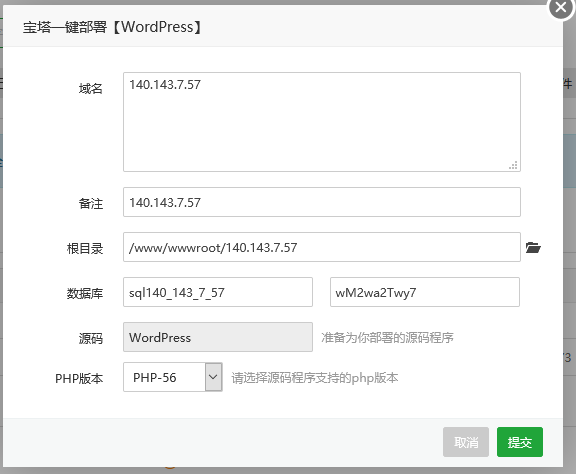Focus the 备注 remark input field
Screen dimensions: 576x474
pyautogui.click(x=322, y=202)
